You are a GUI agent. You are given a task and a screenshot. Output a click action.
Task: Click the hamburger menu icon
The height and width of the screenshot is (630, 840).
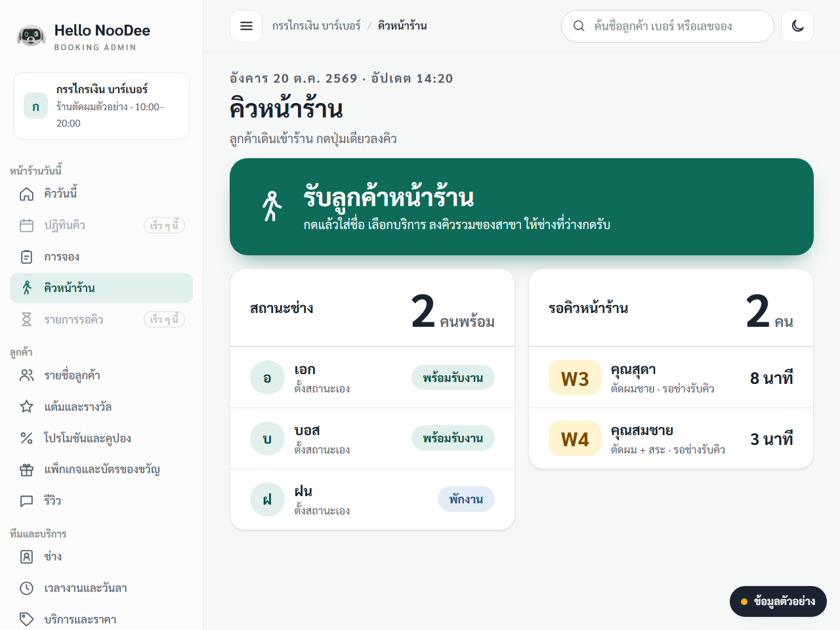click(x=246, y=26)
